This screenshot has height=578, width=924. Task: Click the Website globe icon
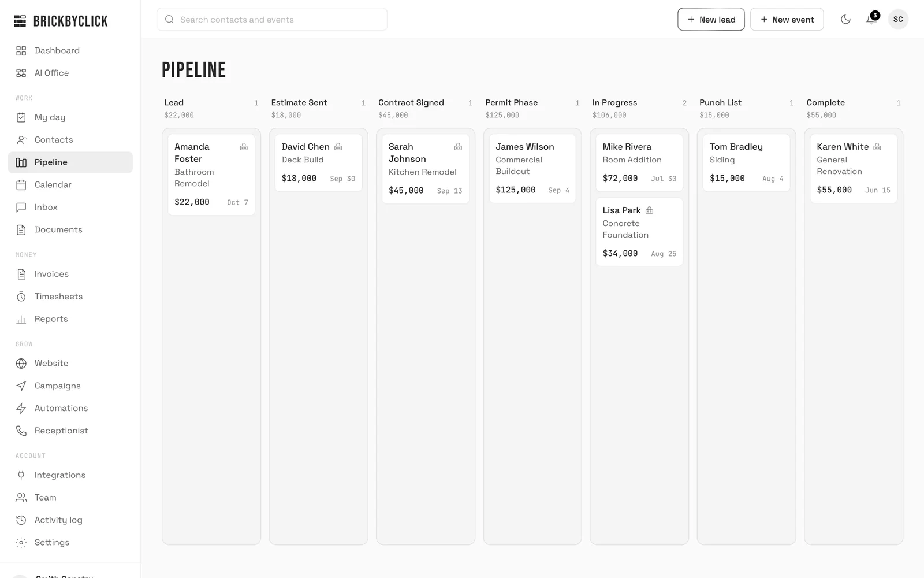[x=21, y=364]
